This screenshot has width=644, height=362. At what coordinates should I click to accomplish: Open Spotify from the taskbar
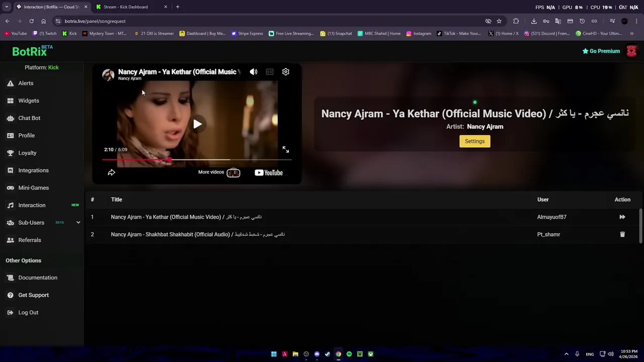click(x=349, y=354)
